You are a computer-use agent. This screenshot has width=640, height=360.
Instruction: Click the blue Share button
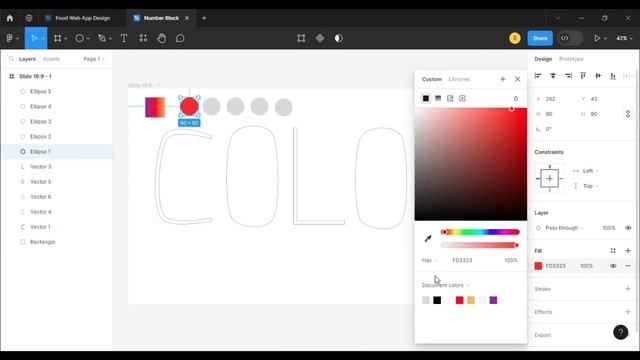(x=540, y=38)
